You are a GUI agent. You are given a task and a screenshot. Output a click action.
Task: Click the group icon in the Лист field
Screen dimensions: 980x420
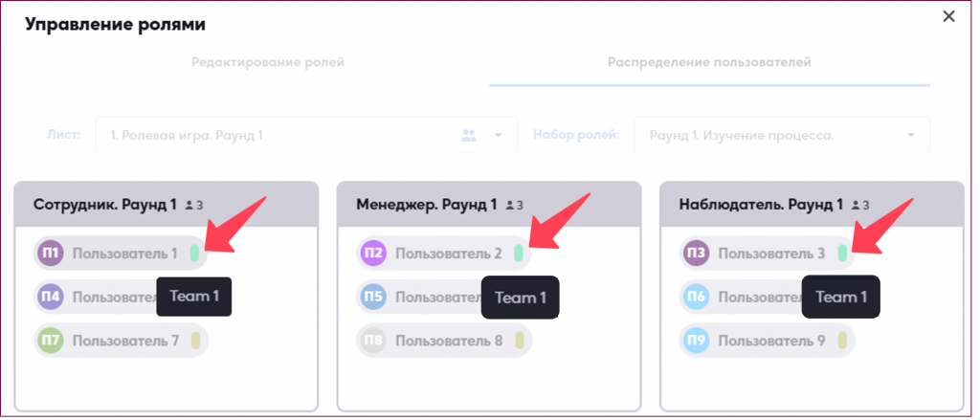[469, 135]
